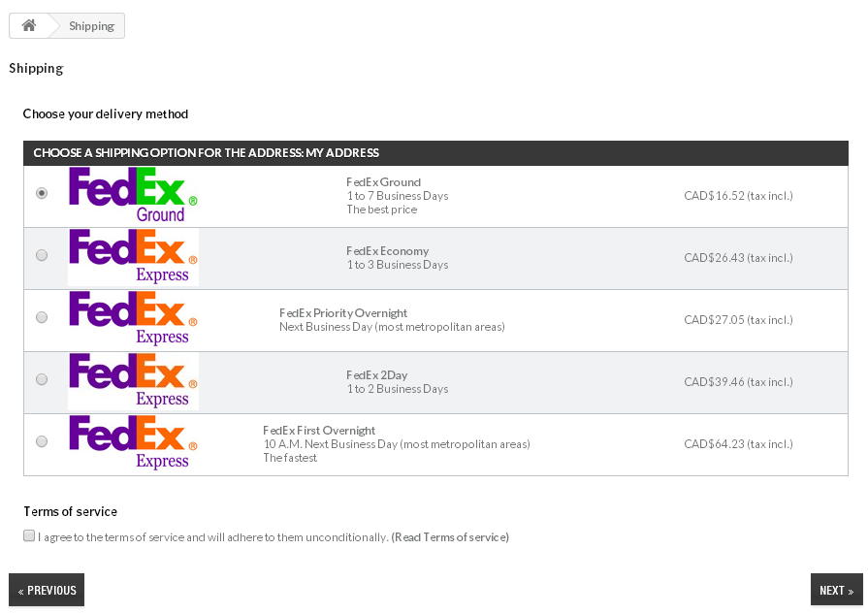868x614 pixels.
Task: Click the FedEx 2Day Express logo
Action: (133, 381)
